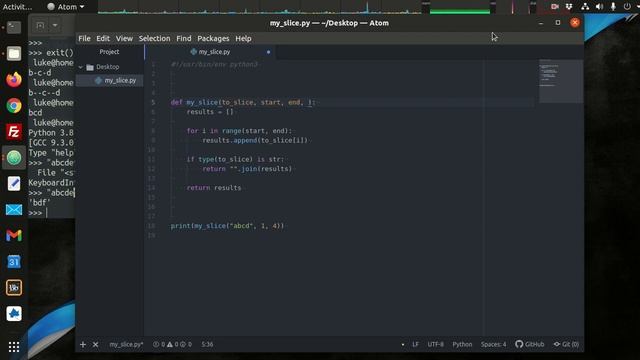640x360 pixels.
Task: Open Calendar app from the dock
Action: [14, 262]
